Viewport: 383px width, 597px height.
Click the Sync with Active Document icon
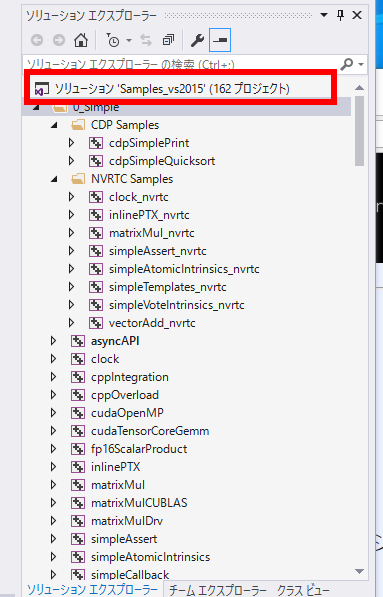(146, 40)
